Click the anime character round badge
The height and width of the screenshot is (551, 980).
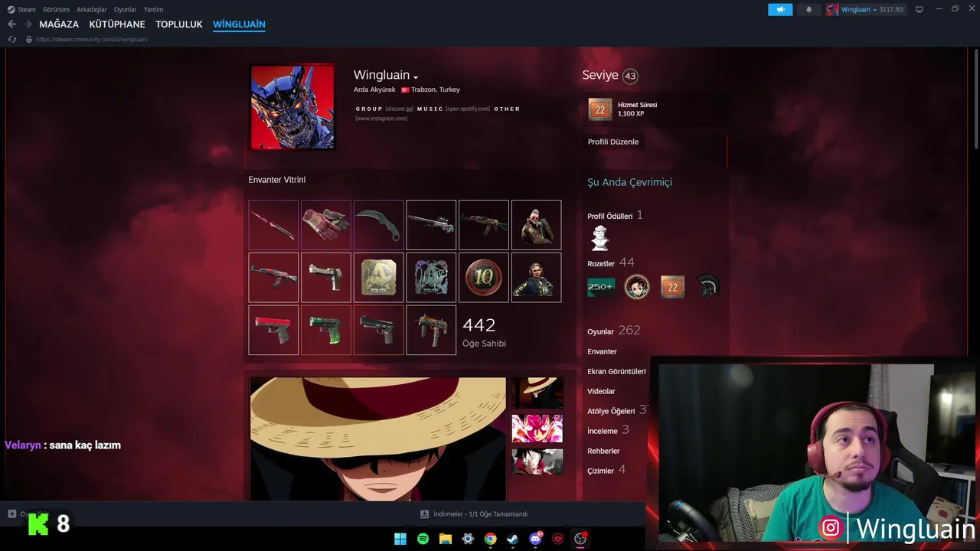(636, 287)
